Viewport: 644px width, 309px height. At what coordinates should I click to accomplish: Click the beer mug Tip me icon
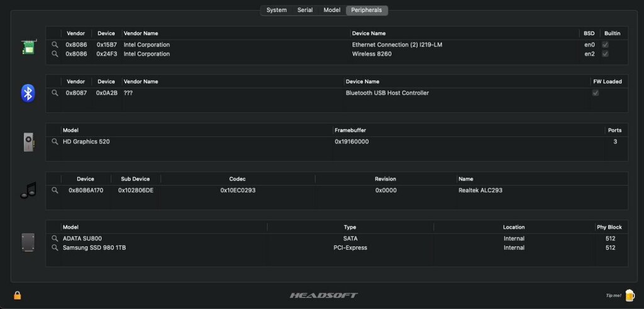630,295
